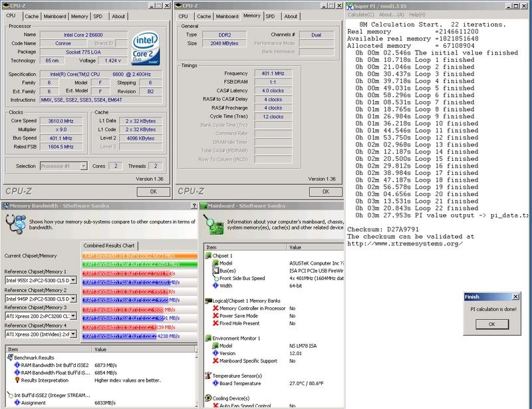Image resolution: width=532 pixels, height=409 pixels.
Task: Click the Benchmark Results icon
Action: click(10, 357)
